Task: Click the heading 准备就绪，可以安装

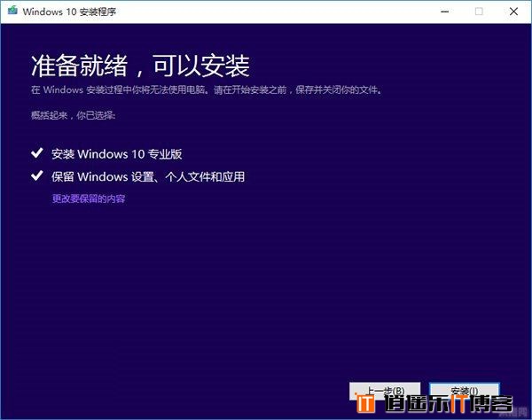Action: 140,66
